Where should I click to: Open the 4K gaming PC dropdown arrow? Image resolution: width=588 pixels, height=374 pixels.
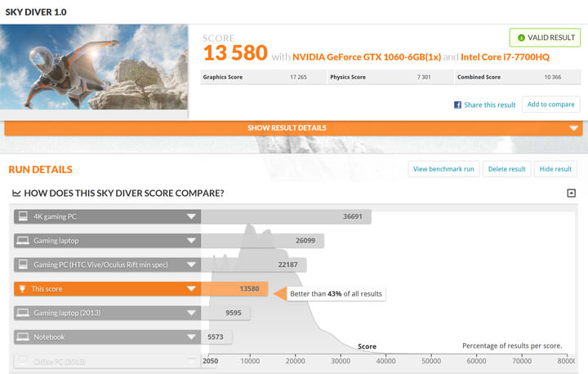pyautogui.click(x=191, y=217)
